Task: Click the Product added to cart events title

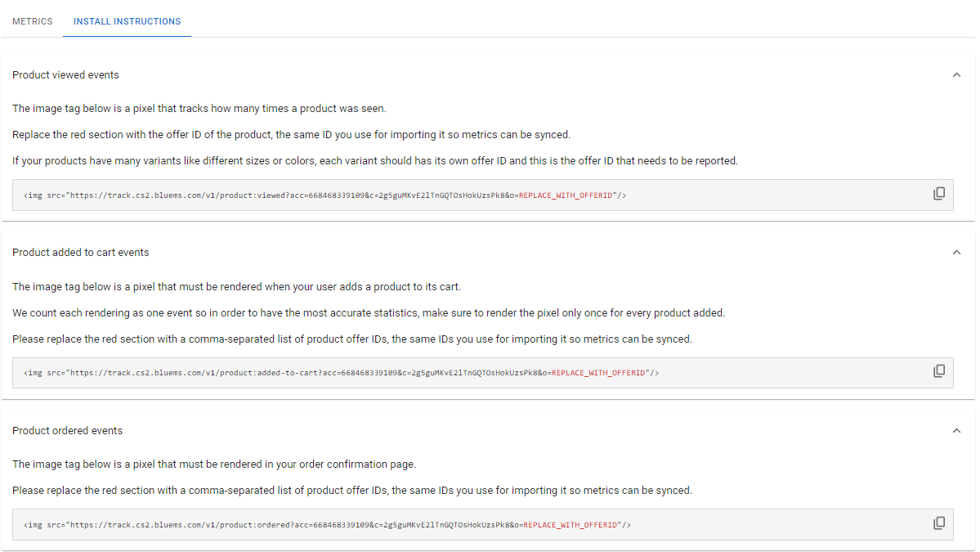Action: coord(80,253)
